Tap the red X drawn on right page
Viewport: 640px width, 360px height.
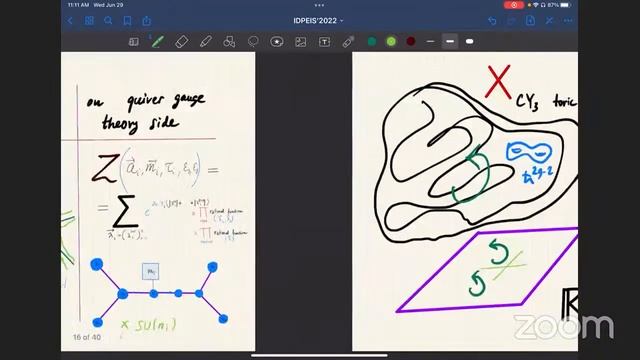click(498, 82)
